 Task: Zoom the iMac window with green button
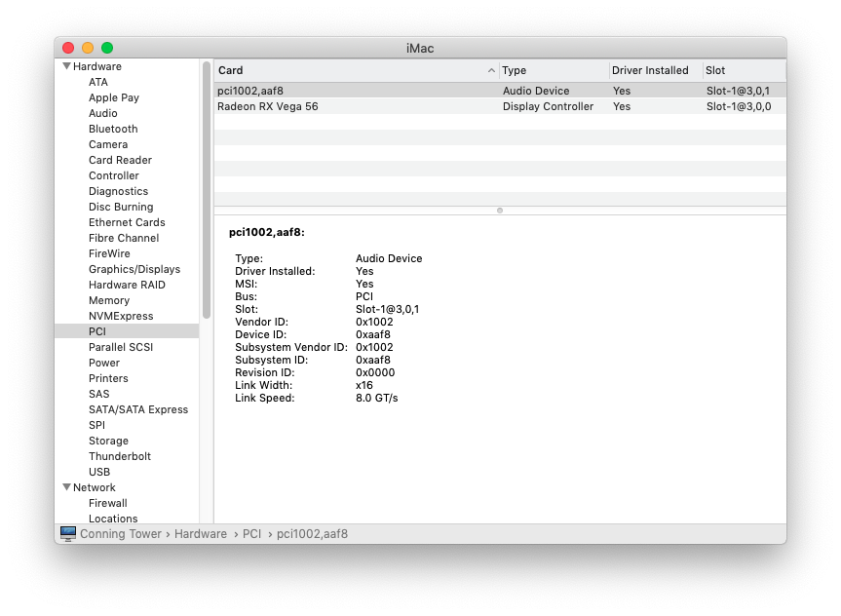(x=107, y=48)
